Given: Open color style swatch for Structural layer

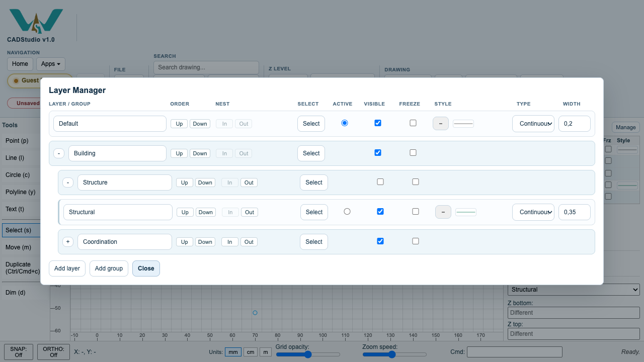Looking at the screenshot, I should pos(443,212).
